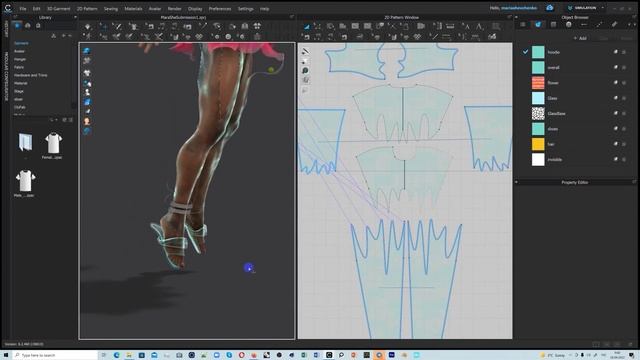Viewport: 640px width, 360px height.
Task: Open the 3D Garment menu
Action: click(x=58, y=9)
